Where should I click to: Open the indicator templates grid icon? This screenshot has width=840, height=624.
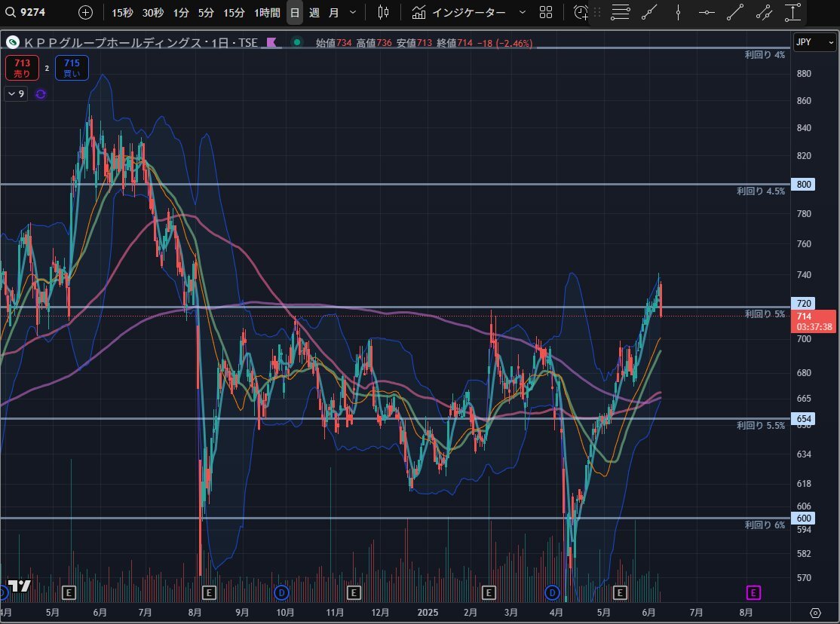click(x=546, y=12)
